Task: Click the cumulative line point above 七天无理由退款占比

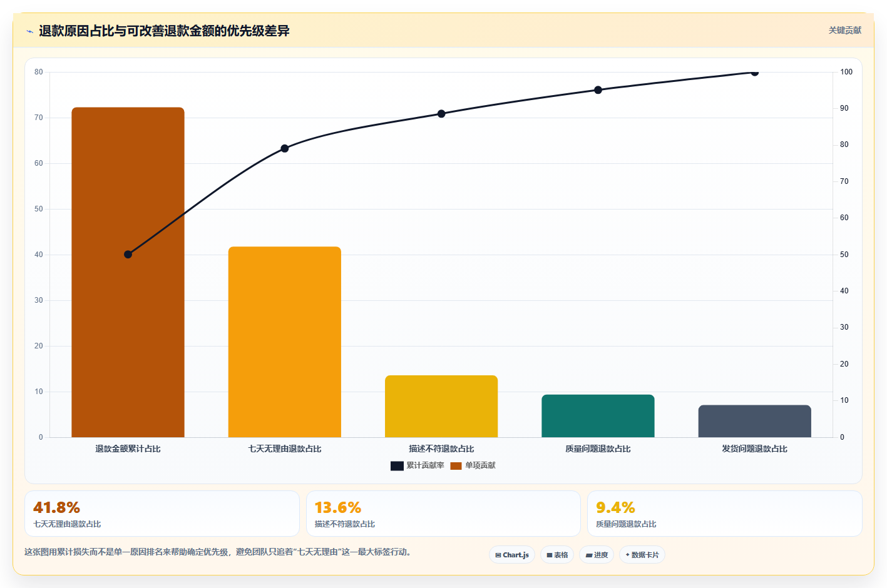Action: 285,148
